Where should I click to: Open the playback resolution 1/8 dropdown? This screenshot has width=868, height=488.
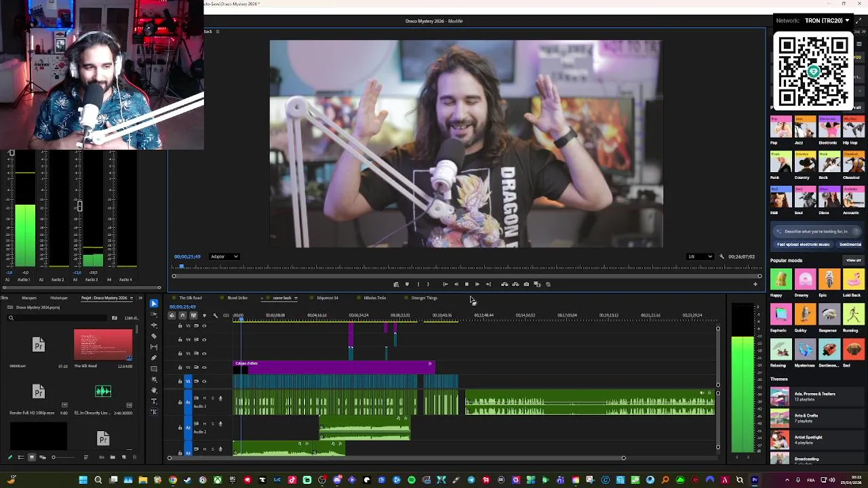[x=700, y=257]
